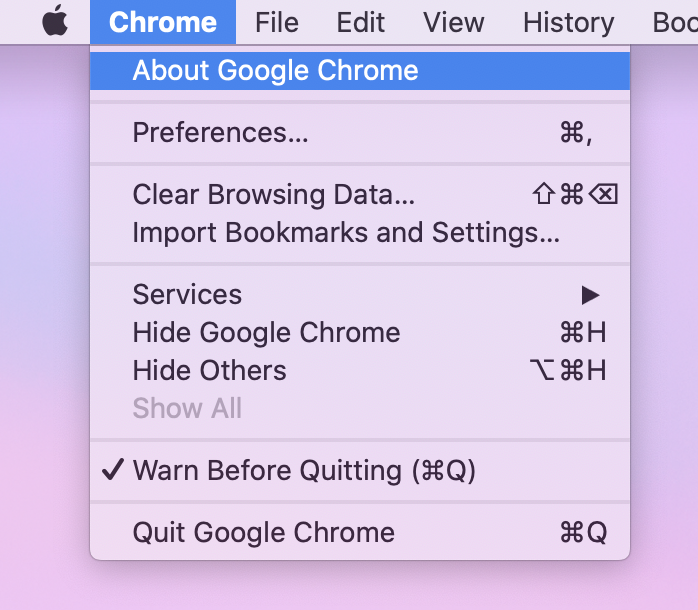Close the open Chrome menu title

point(162,22)
